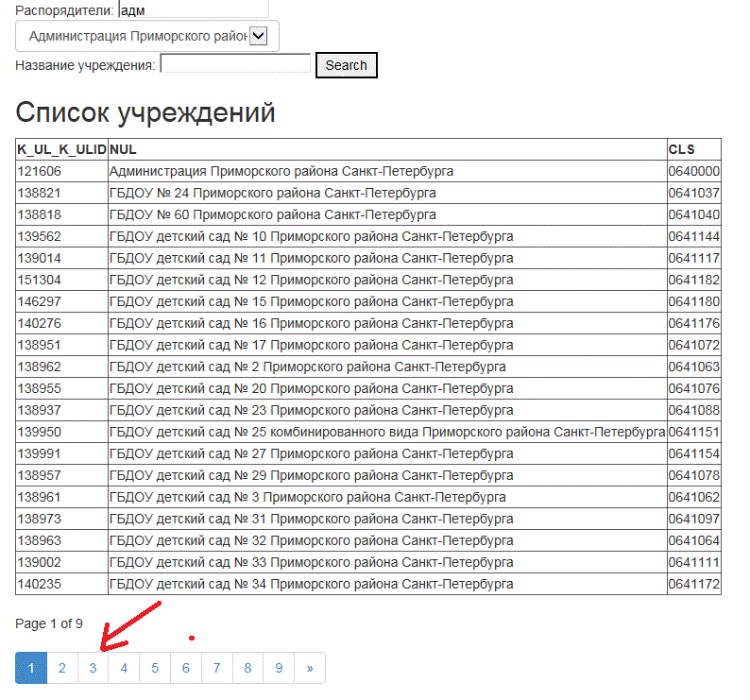Go to pagination page 3

(93, 668)
